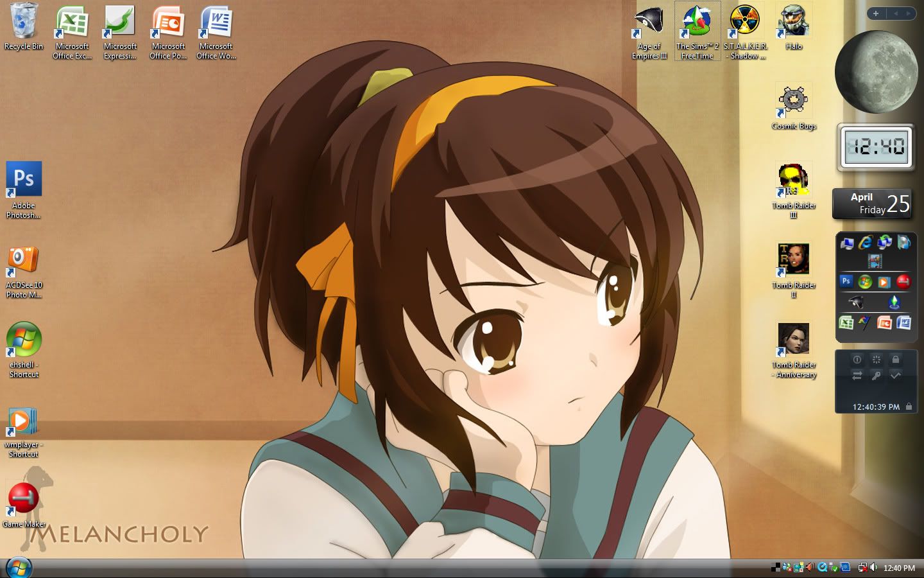
Task: Select the S.T.A.L.K.E.R. Shadow shortcut
Action: (746, 32)
